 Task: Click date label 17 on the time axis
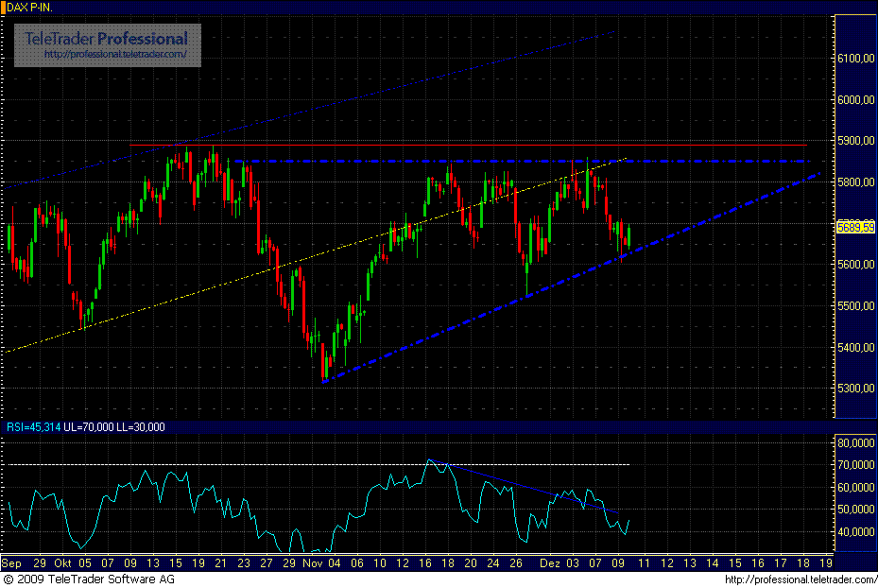click(781, 563)
